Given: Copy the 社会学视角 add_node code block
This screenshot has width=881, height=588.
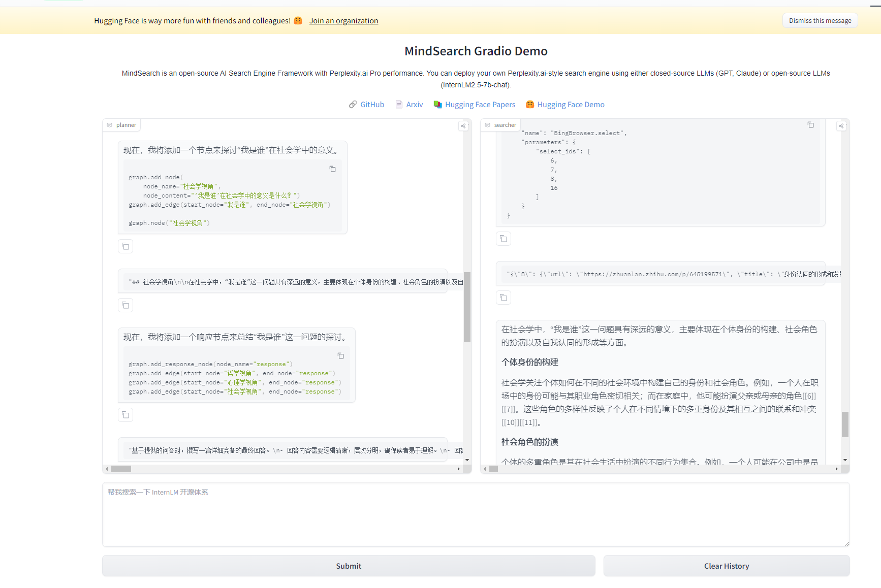Looking at the screenshot, I should pos(332,169).
